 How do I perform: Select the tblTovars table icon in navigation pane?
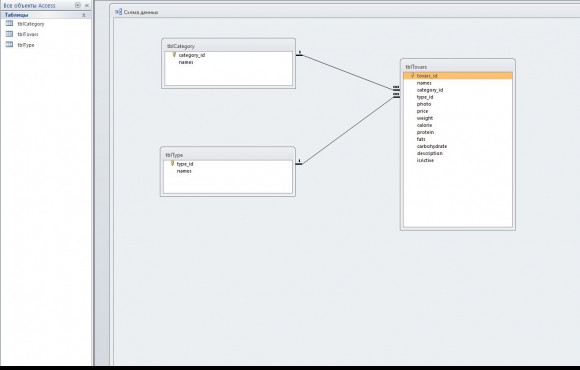(9, 34)
